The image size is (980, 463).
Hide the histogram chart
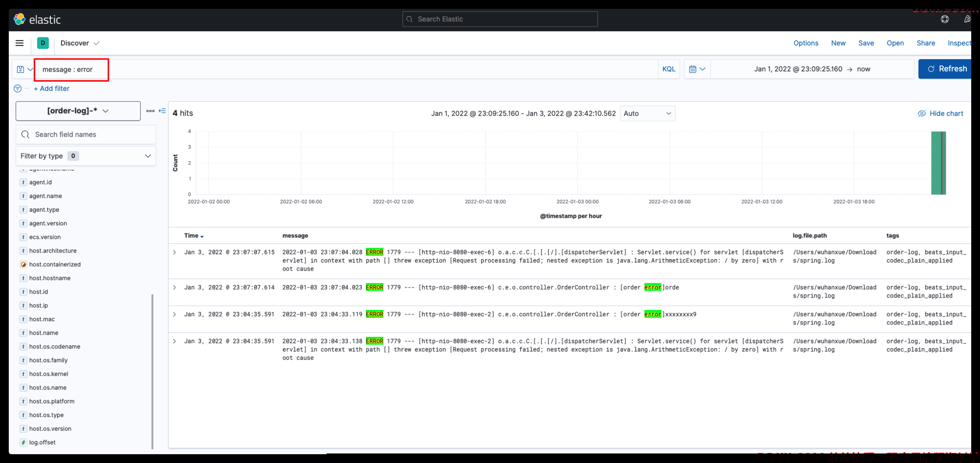pyautogui.click(x=940, y=113)
